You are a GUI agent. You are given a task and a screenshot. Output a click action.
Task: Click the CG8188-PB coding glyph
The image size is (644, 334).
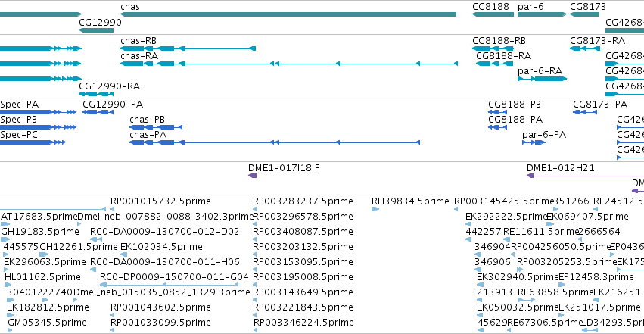point(497,112)
